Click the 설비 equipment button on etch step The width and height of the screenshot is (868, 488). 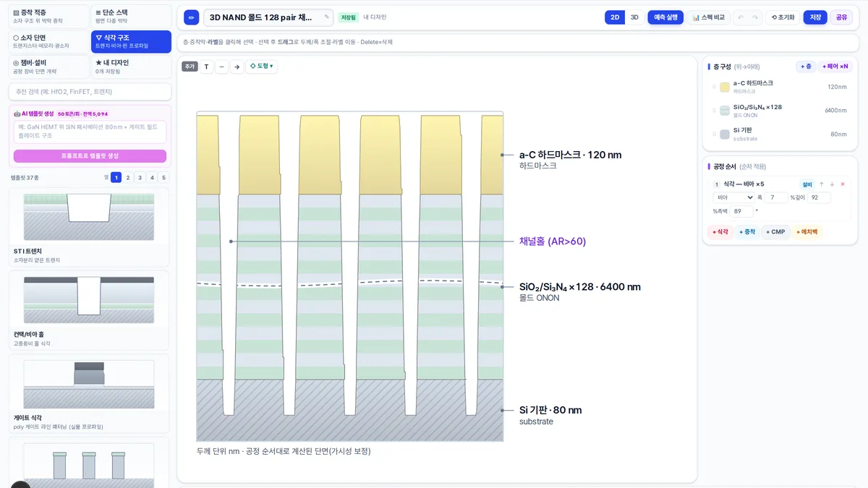(x=807, y=184)
